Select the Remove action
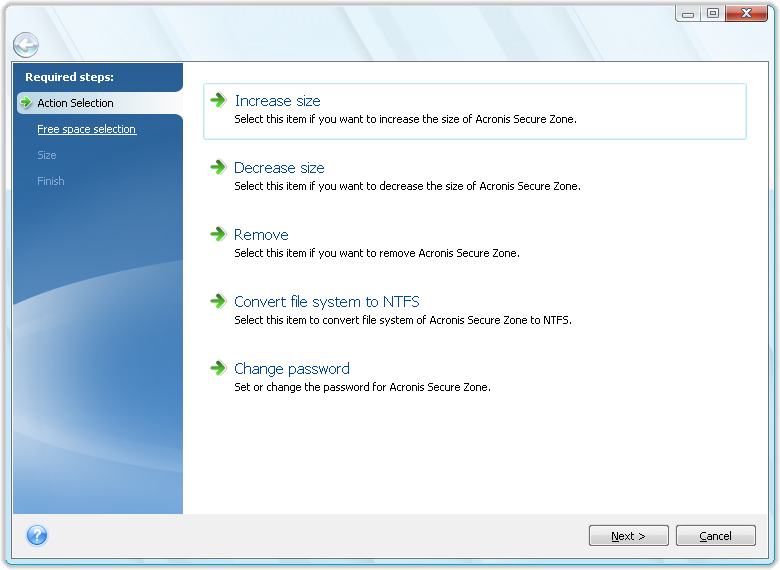This screenshot has width=780, height=570. [x=261, y=235]
